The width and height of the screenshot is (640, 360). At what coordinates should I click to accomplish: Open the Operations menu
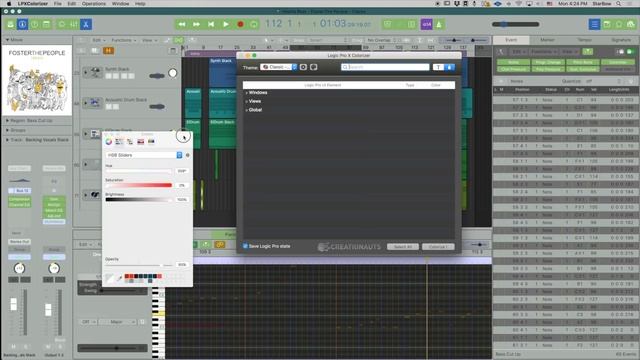tap(93, 3)
